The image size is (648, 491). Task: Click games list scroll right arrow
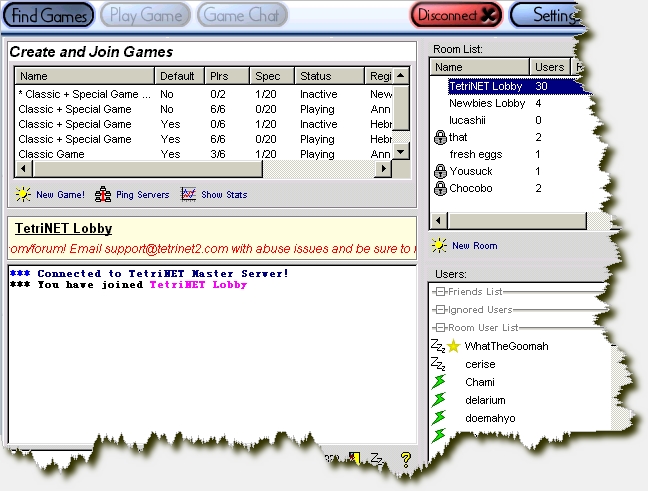click(383, 169)
